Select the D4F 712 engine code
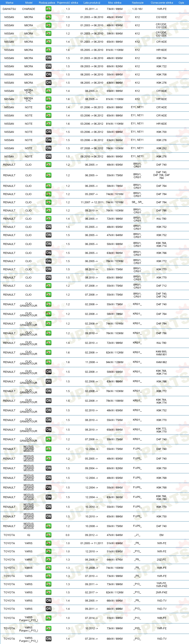This screenshot has height=644, width=189. click(x=161, y=286)
